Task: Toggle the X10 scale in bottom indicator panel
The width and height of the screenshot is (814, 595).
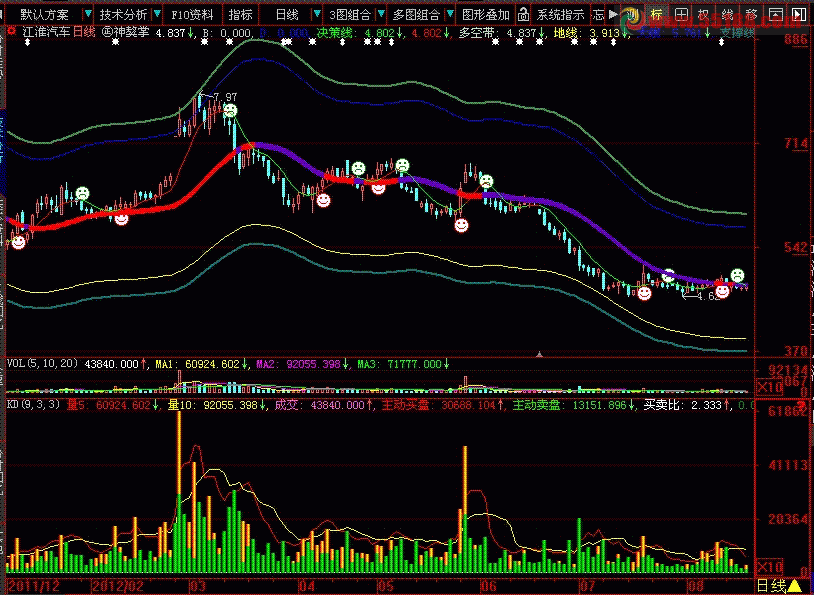Action: (770, 567)
